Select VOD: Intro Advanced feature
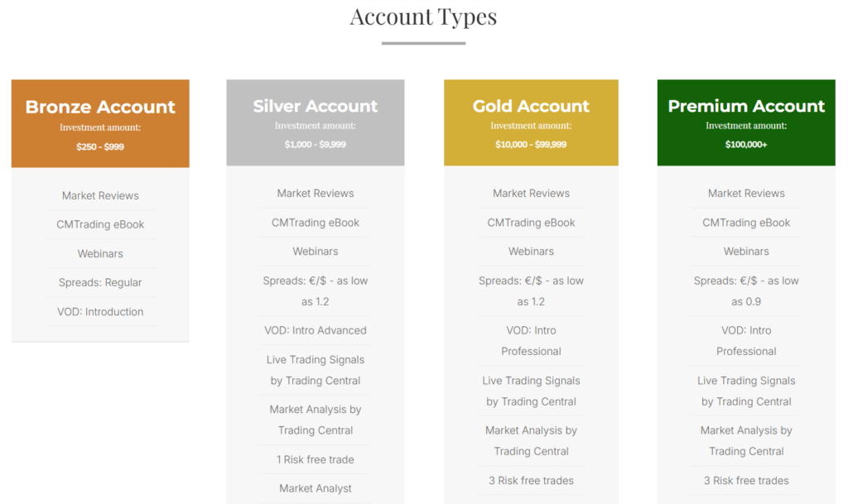Image resolution: width=848 pixels, height=504 pixels. tap(316, 330)
